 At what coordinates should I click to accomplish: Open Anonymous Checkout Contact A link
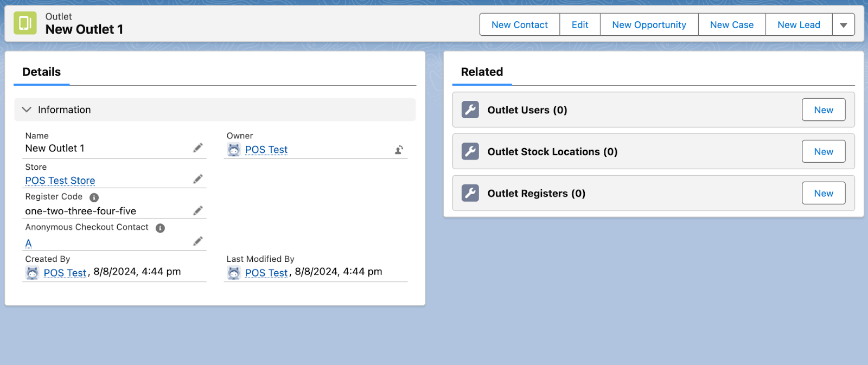(28, 244)
